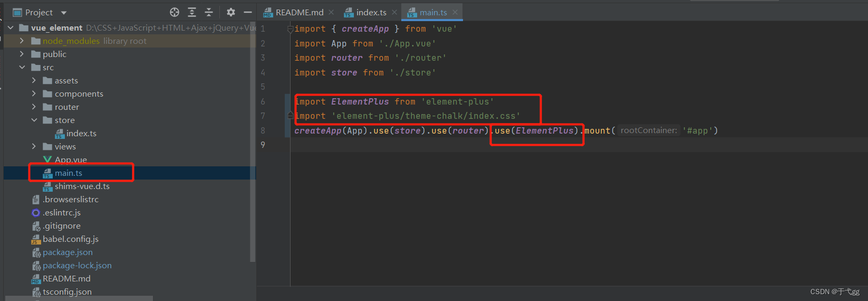Viewport: 868px width, 301px height.
Task: Click the '#app' string on line 8
Action: pyautogui.click(x=697, y=130)
